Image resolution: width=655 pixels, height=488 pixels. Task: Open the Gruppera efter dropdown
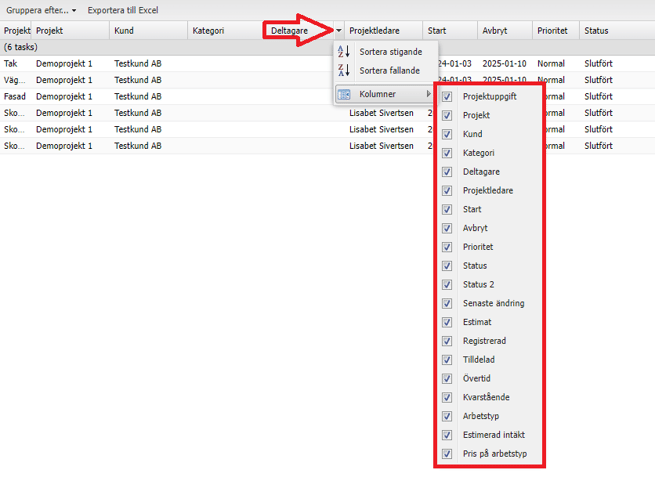[x=41, y=10]
